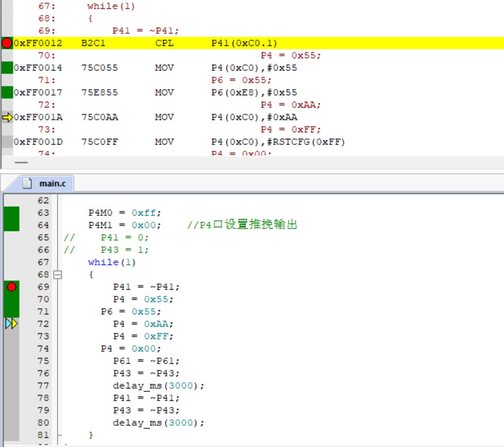Click the Chinese comment on line 64
The image size is (504, 447).
(242, 224)
